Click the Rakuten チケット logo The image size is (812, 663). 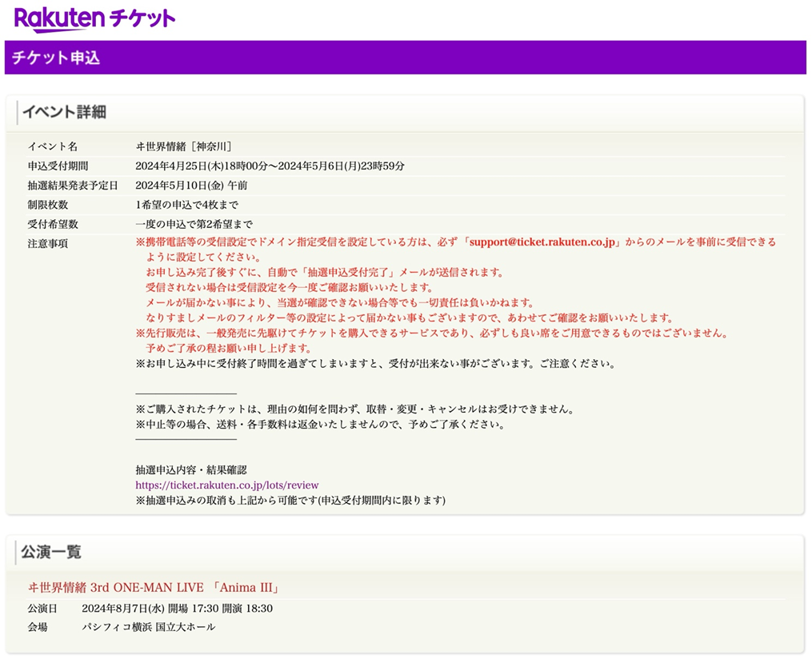pos(94,18)
